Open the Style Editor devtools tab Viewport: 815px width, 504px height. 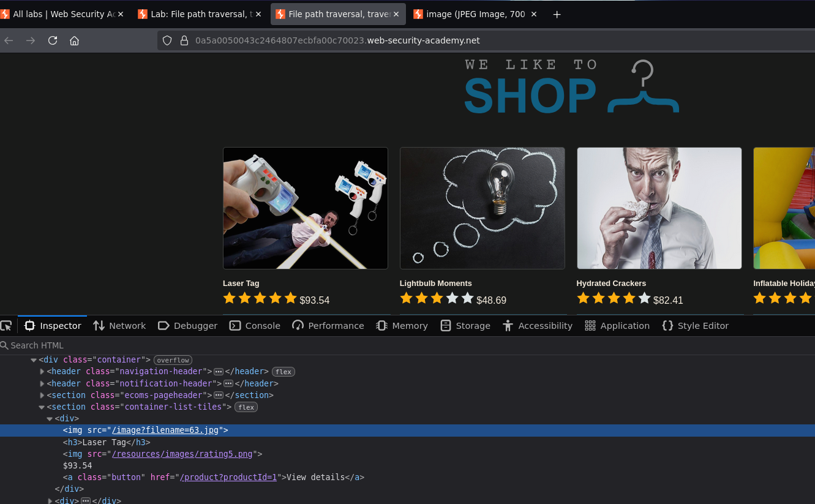(x=696, y=326)
